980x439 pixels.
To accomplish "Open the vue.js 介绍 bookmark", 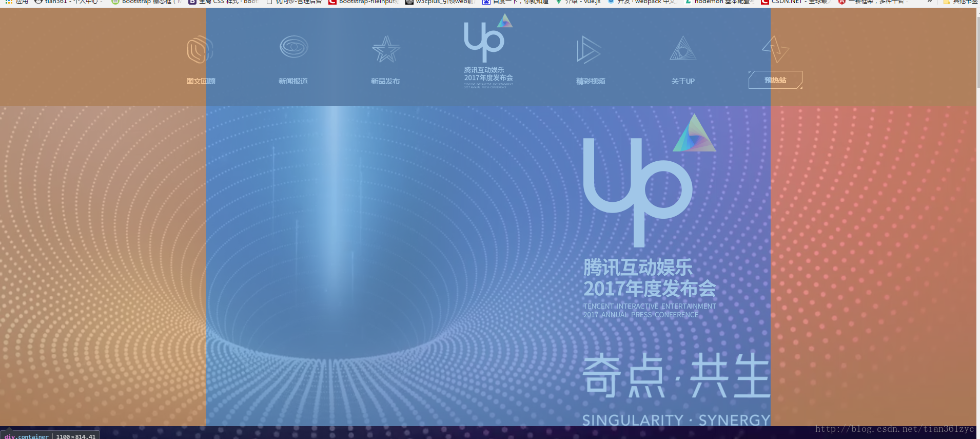I will point(578,2).
